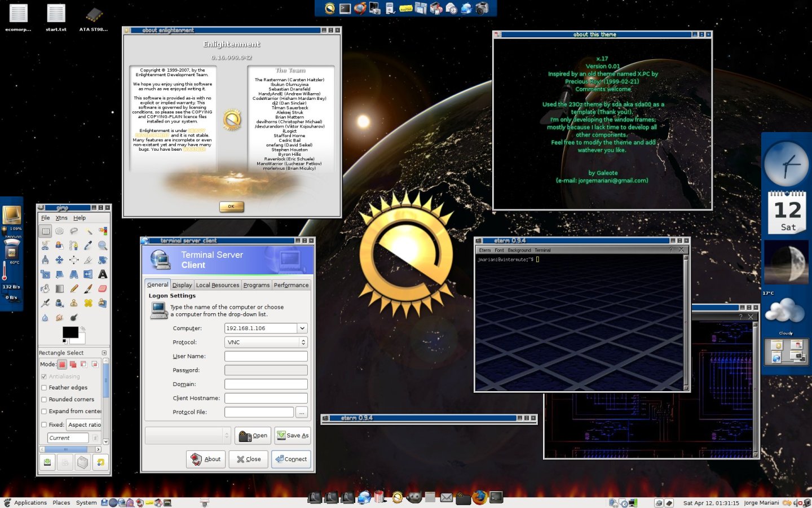This screenshot has width=812, height=508.
Task: Select the Paintbrush tool
Action: (x=89, y=288)
